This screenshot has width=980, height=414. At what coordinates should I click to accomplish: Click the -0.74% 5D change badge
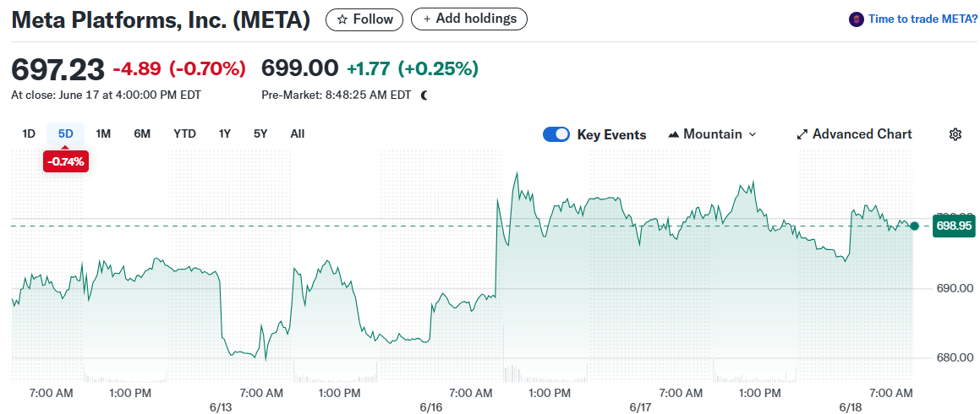pyautogui.click(x=66, y=161)
